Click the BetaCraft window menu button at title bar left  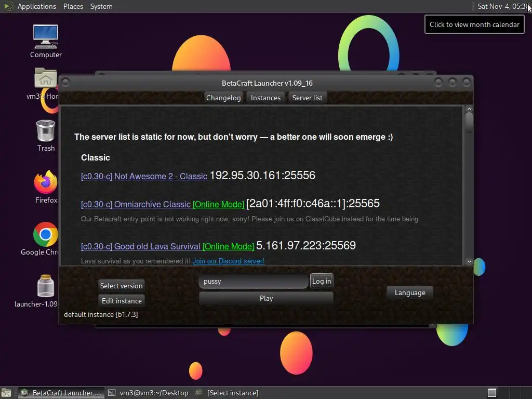tap(66, 83)
